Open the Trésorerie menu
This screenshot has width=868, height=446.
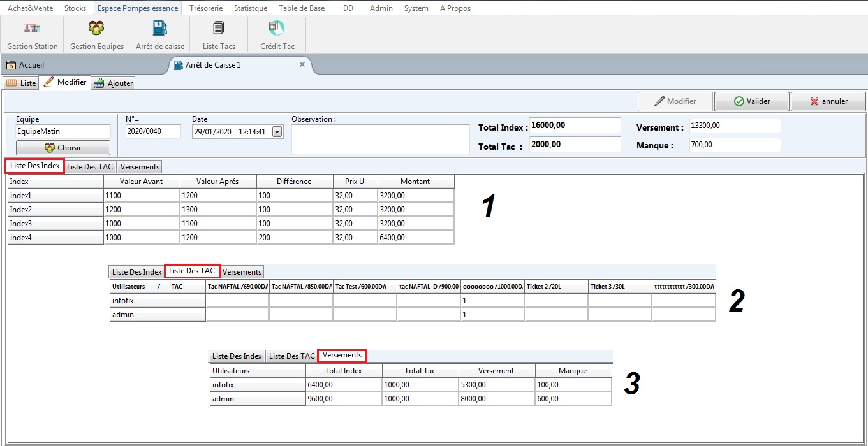coord(206,8)
